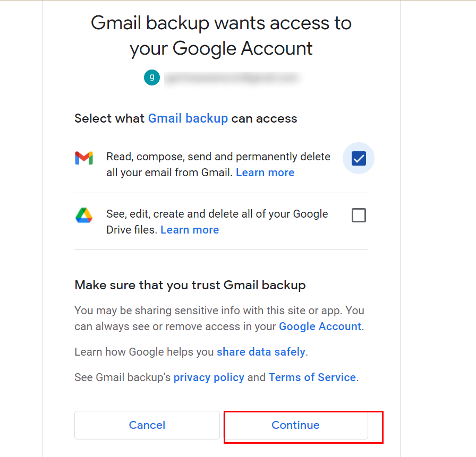Viewport: 476px width, 457px height.
Task: Open Learn more for Drive permission
Action: (x=190, y=230)
